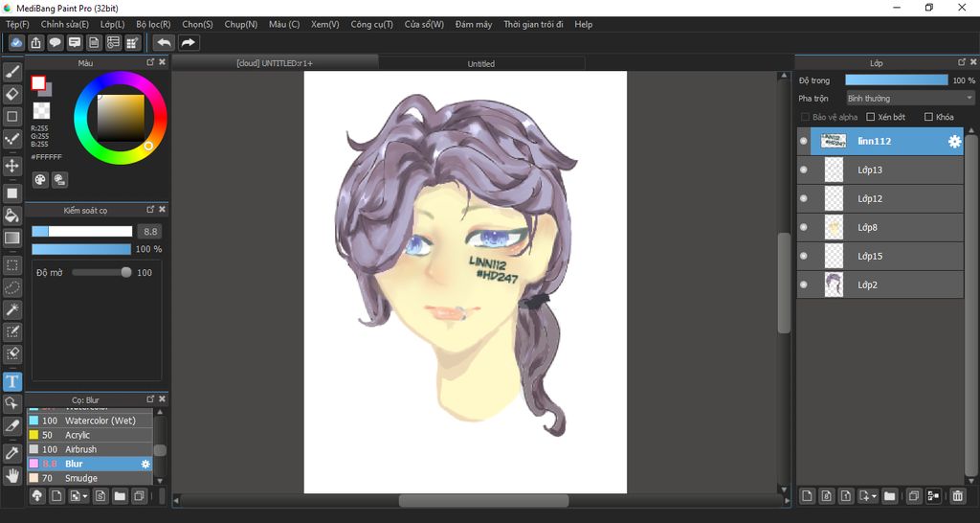The width and height of the screenshot is (980, 523).
Task: Toggle the Khóa lock checkbox
Action: [928, 117]
